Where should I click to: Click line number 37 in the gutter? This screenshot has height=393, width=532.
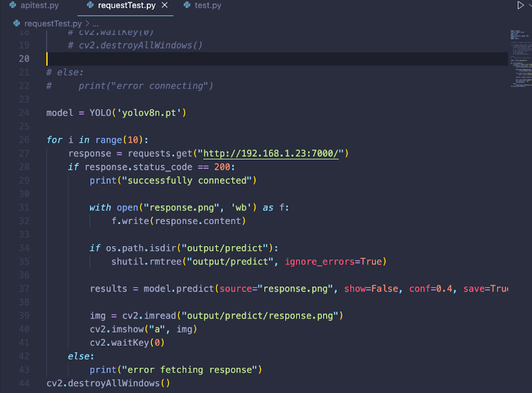pos(24,289)
